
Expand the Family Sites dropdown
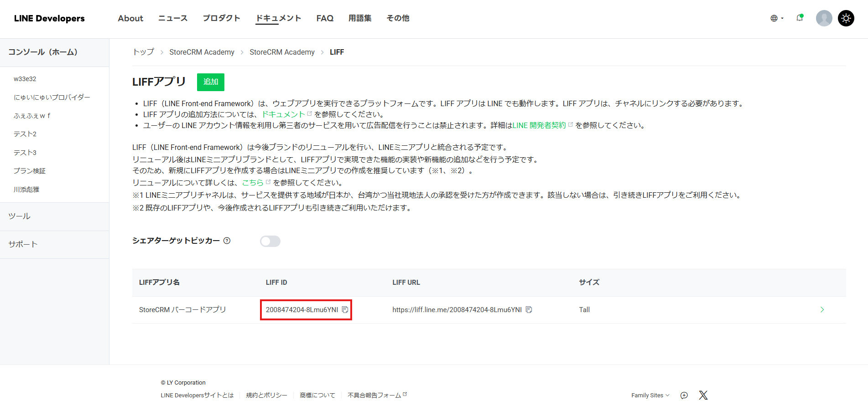(x=650, y=395)
